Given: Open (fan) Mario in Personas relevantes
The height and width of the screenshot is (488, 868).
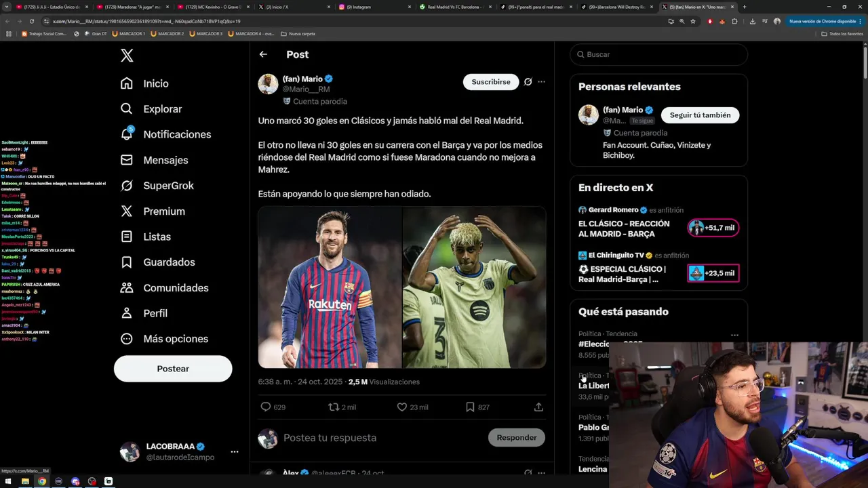Looking at the screenshot, I should pos(623,110).
